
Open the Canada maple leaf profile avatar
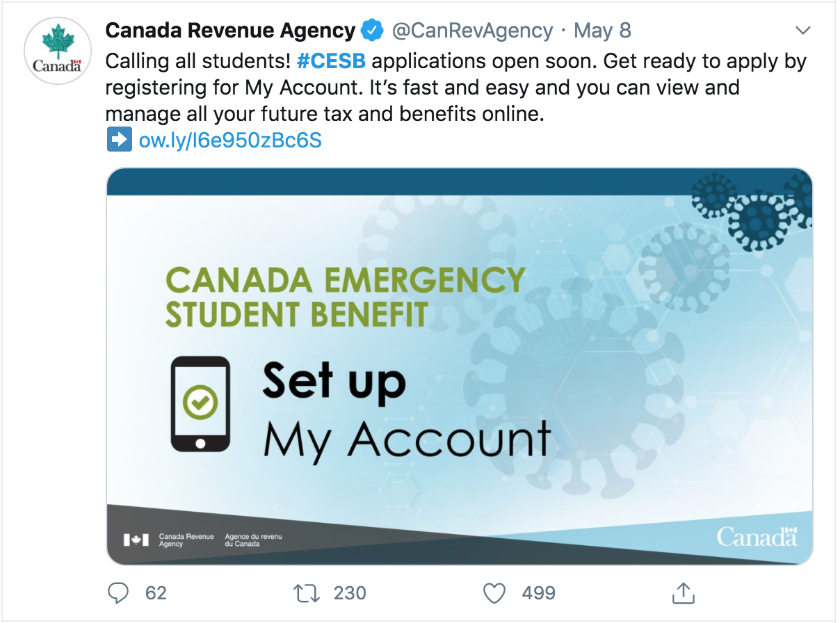[x=58, y=51]
